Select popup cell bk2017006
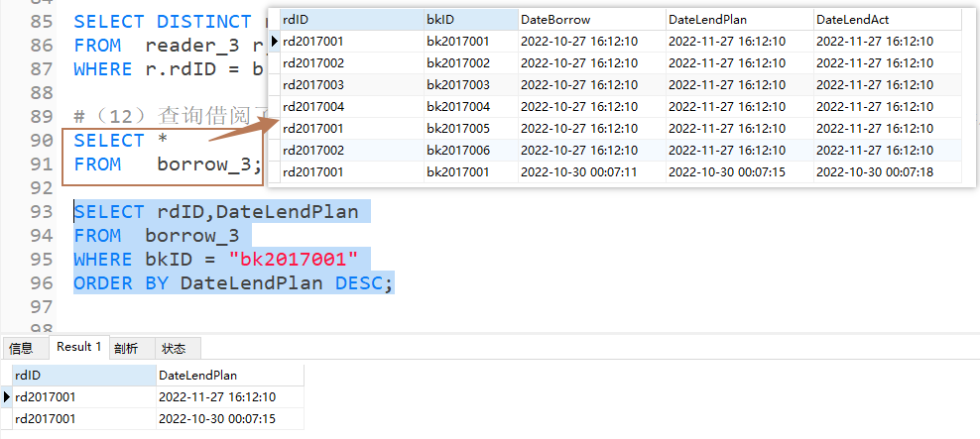This screenshot has width=980, height=439. coord(470,151)
